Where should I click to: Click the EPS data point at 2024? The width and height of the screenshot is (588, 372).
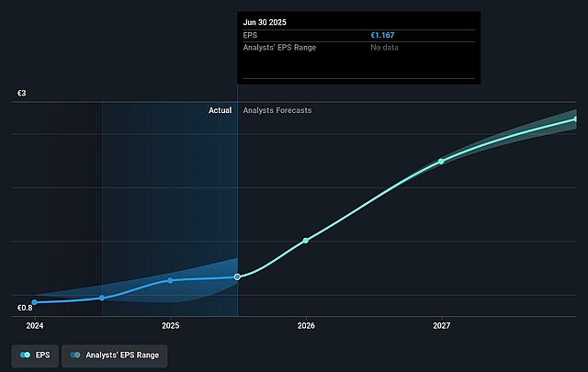(35, 302)
